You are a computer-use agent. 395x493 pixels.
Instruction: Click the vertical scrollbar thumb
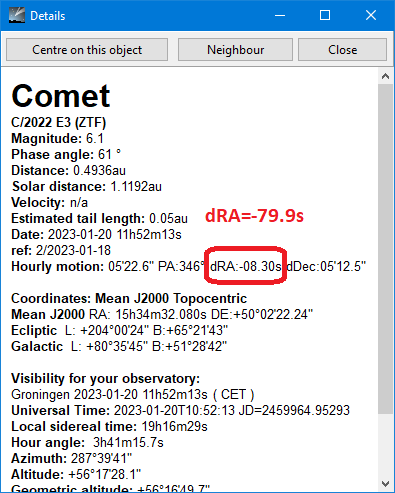(385, 249)
